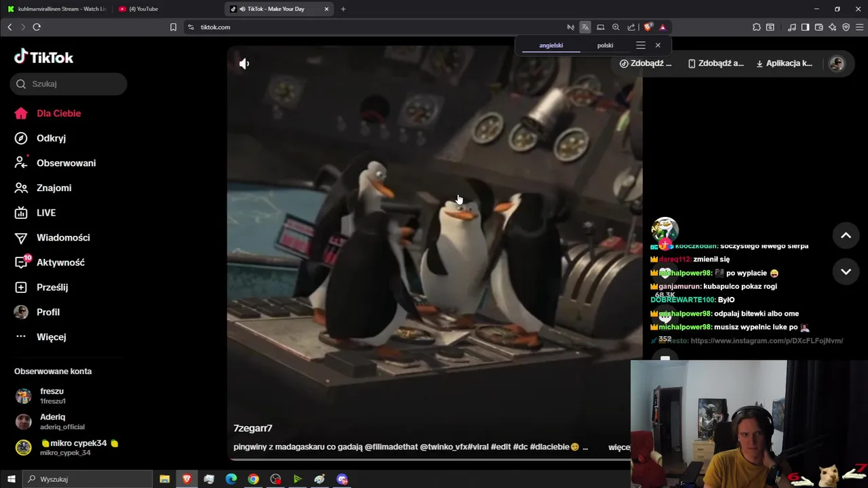Open Dla Ciebie feed in sidebar

48,113
